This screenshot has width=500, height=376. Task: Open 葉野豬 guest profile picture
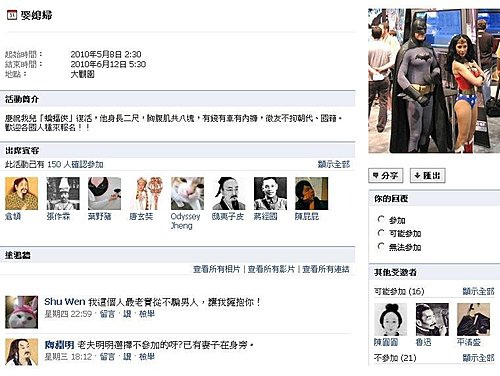pyautogui.click(x=104, y=193)
